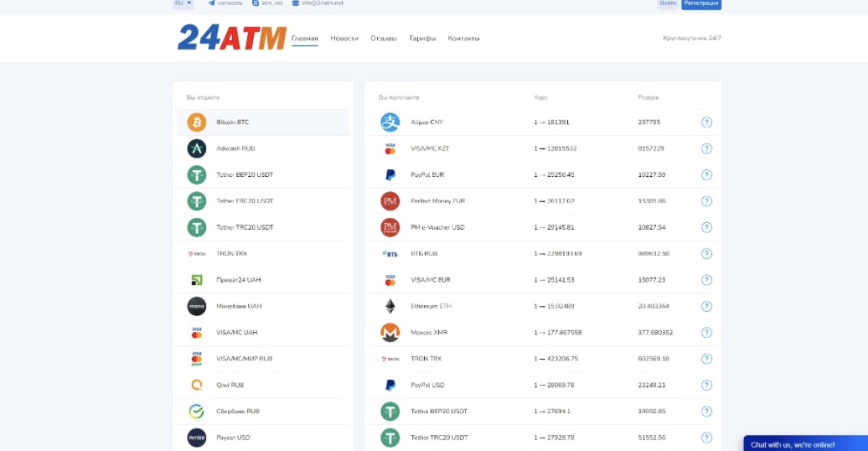Select the Bitcoin BTC coin icon
The width and height of the screenshot is (868, 451).
point(197,122)
